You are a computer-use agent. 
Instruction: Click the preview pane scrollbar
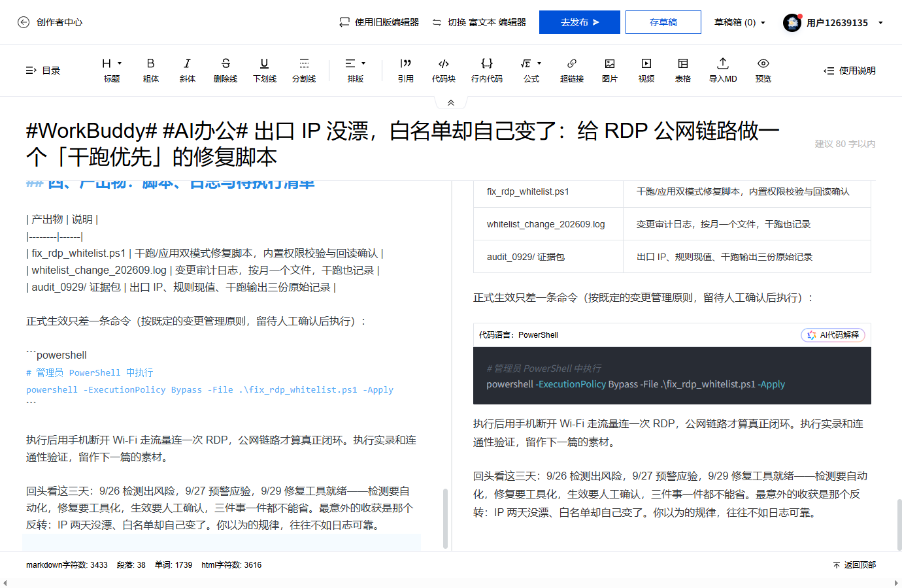point(899,525)
